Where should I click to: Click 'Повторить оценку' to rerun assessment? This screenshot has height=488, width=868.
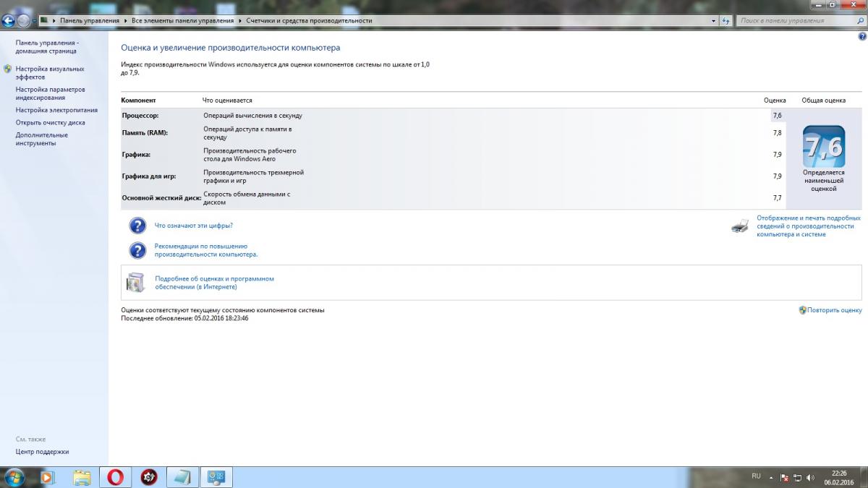pyautogui.click(x=835, y=310)
